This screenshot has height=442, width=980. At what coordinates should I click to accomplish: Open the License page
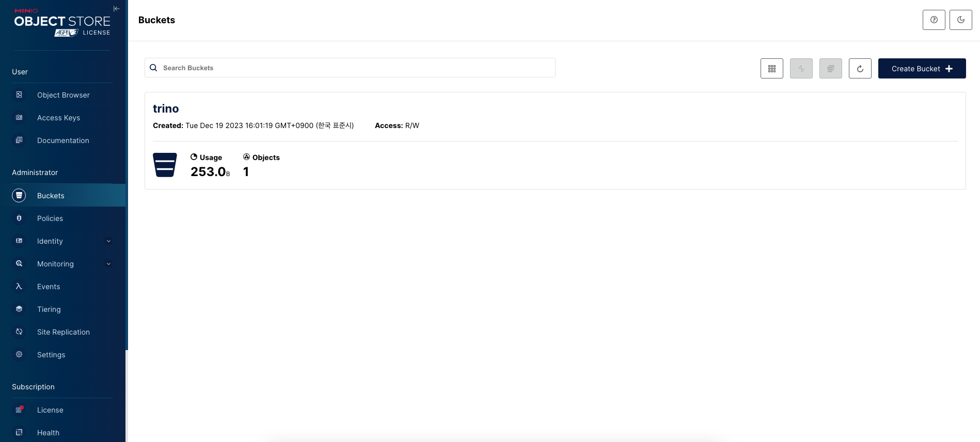[62, 410]
